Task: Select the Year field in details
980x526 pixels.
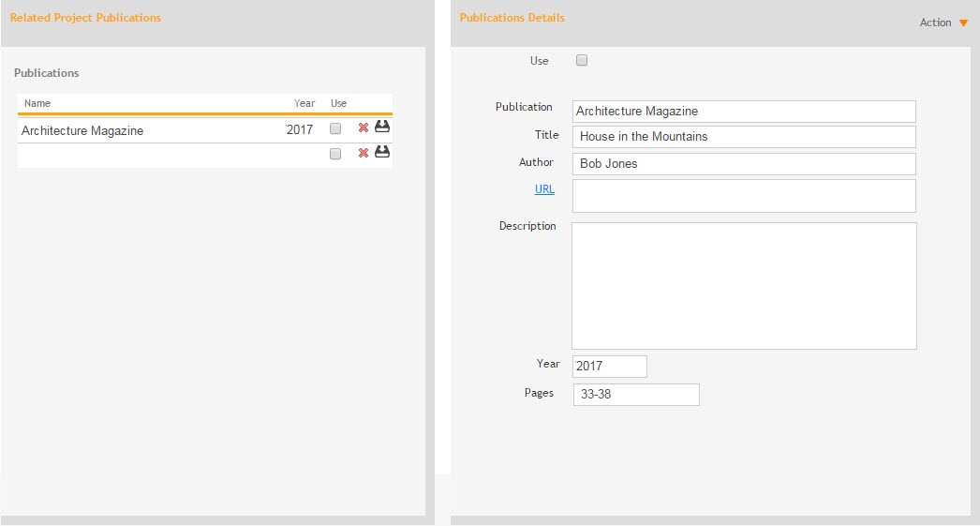Action: [609, 367]
